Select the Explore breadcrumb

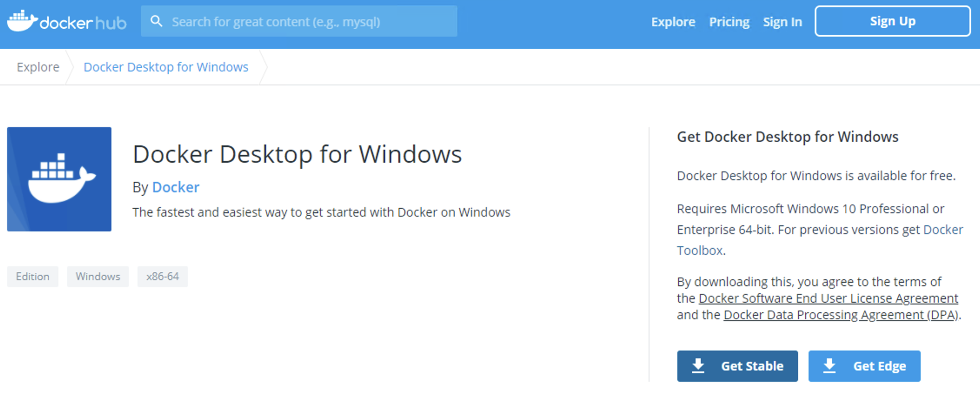(x=38, y=67)
